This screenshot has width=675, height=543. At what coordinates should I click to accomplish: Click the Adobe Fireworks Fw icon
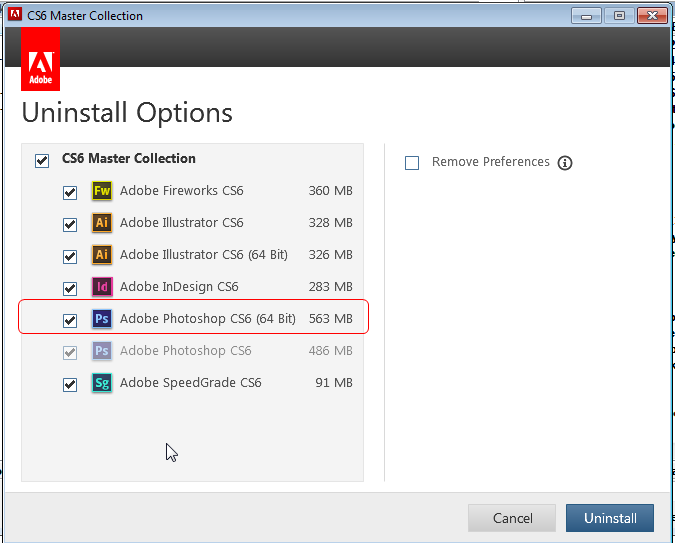102,191
